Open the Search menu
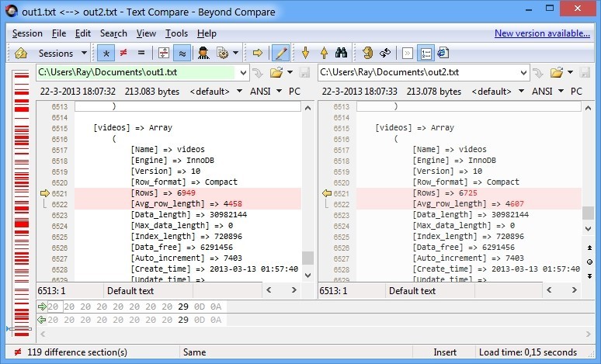The width and height of the screenshot is (601, 364). click(113, 33)
